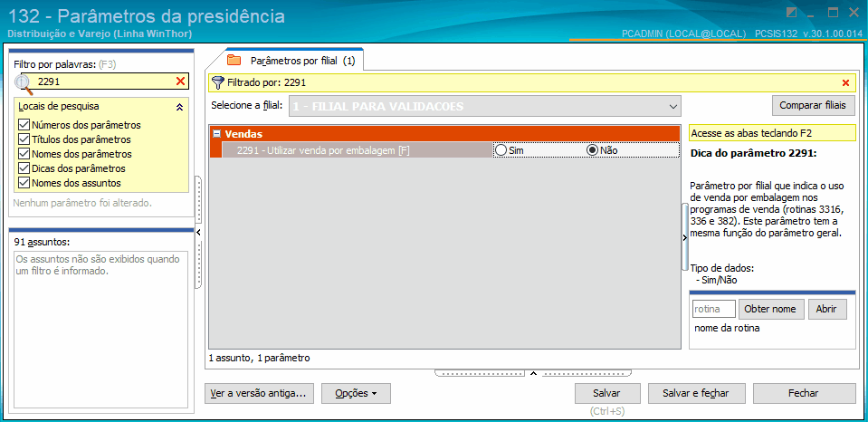This screenshot has width=868, height=422.
Task: Click 'nome da rotina' label
Action: tap(727, 329)
